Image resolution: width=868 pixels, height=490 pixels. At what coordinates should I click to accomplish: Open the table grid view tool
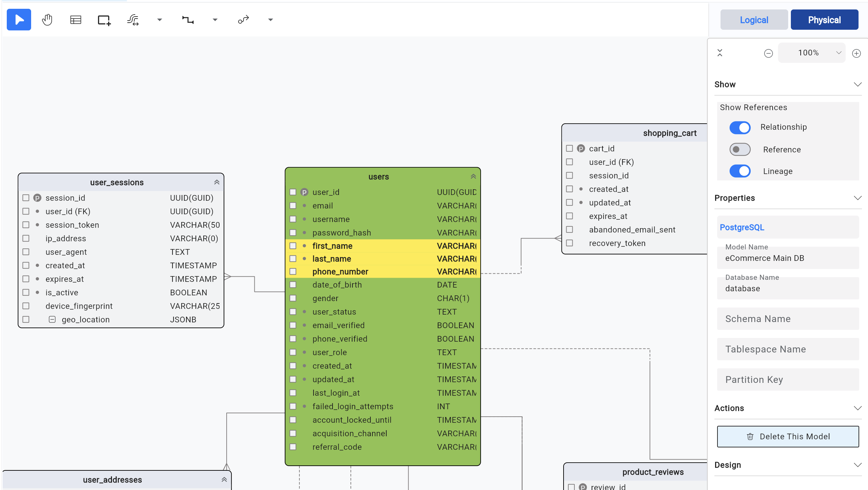point(75,19)
